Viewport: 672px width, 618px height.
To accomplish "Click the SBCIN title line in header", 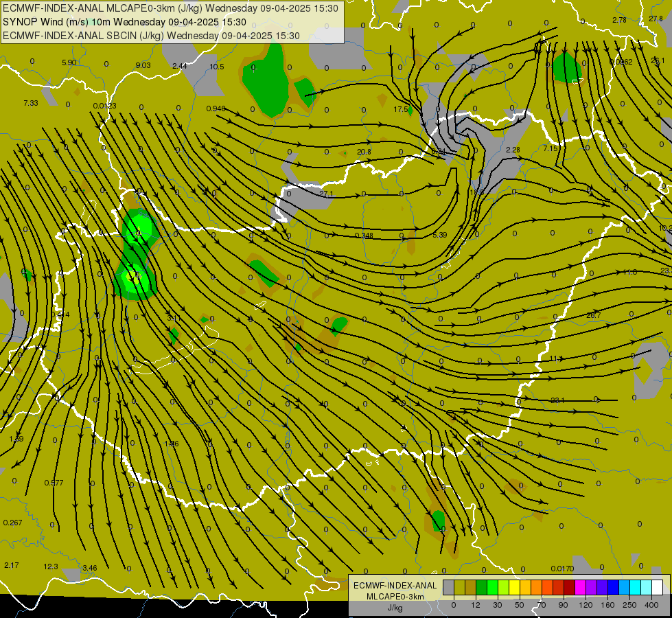I will tap(151, 36).
